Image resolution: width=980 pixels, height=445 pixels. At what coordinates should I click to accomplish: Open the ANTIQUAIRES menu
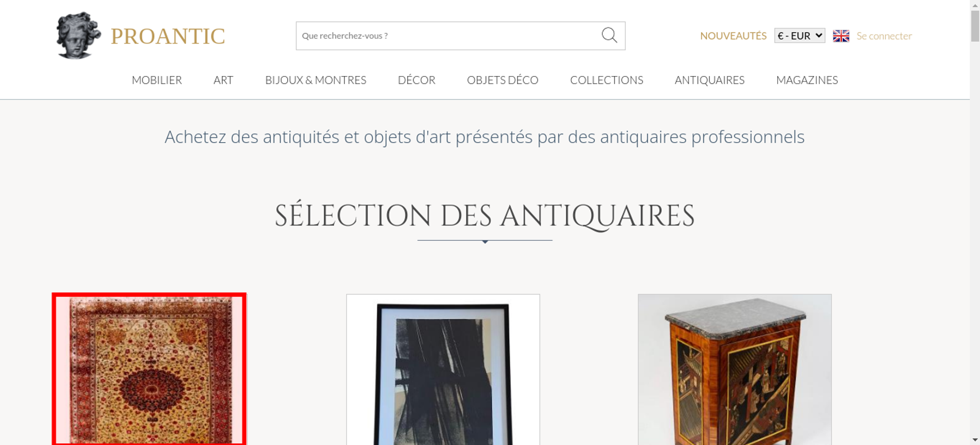710,80
